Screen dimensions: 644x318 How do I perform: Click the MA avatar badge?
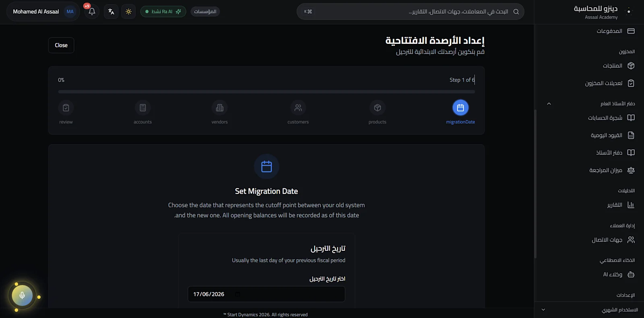[70, 12]
